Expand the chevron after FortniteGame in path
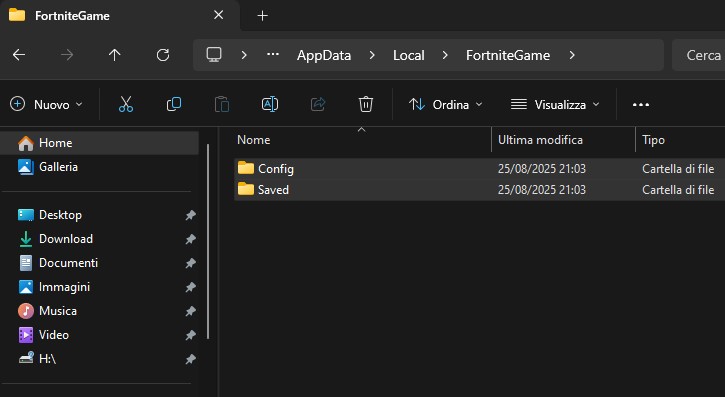725x397 pixels. pyautogui.click(x=572, y=55)
